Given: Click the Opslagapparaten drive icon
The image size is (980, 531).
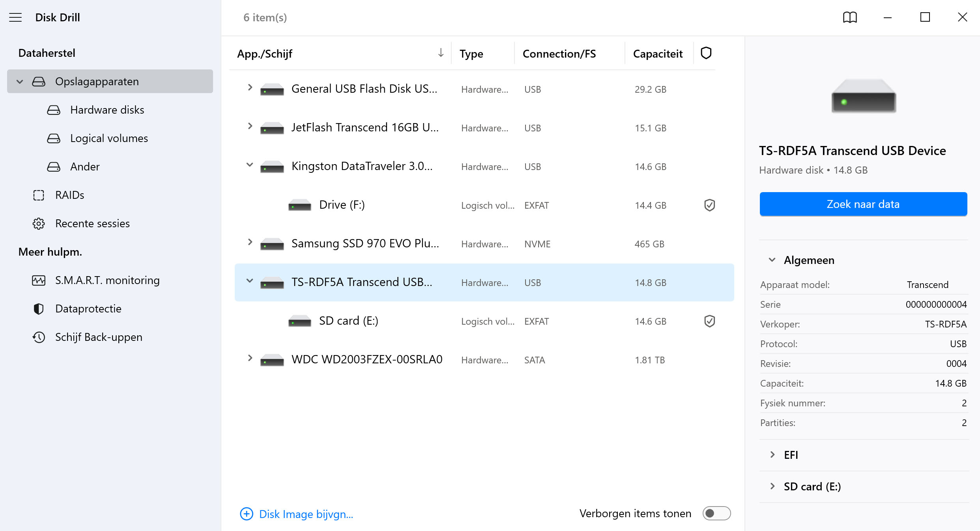Looking at the screenshot, I should pyautogui.click(x=39, y=82).
